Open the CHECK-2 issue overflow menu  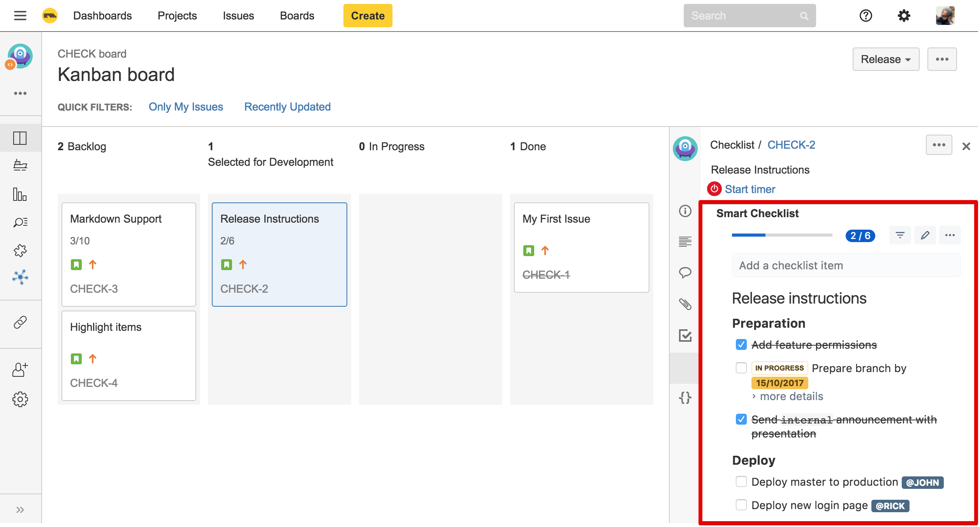coord(940,146)
